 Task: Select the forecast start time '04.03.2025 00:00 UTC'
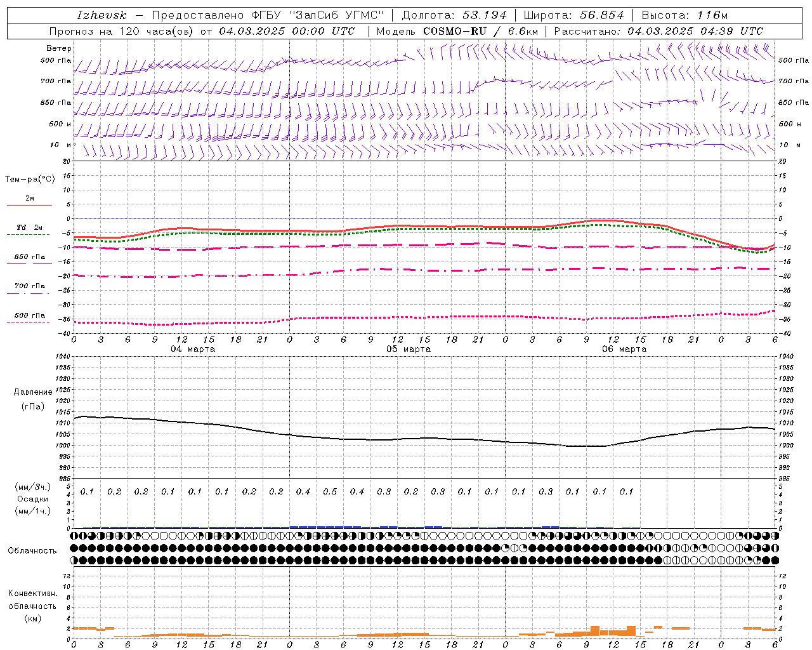pyautogui.click(x=287, y=31)
